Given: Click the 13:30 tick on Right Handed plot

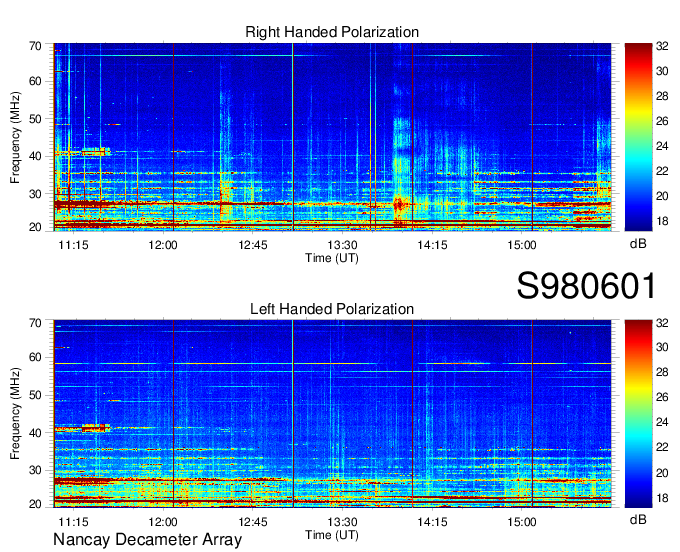Looking at the screenshot, I should (342, 245).
